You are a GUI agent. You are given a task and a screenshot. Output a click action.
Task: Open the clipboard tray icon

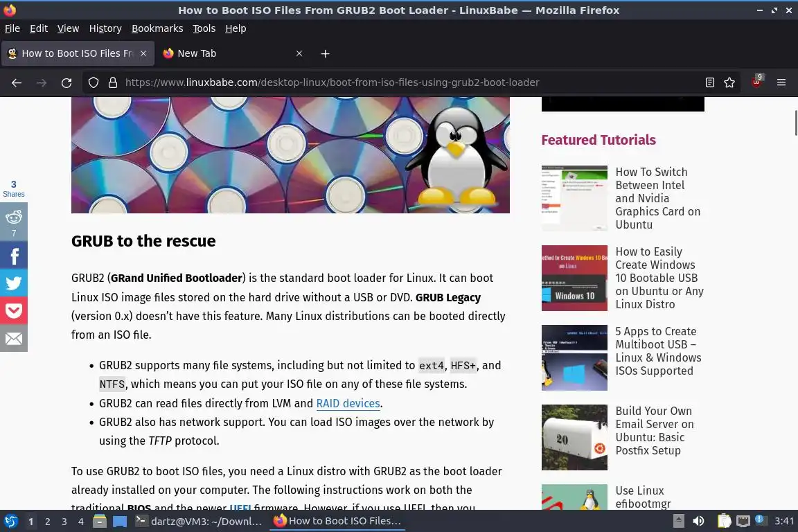pyautogui.click(x=724, y=522)
